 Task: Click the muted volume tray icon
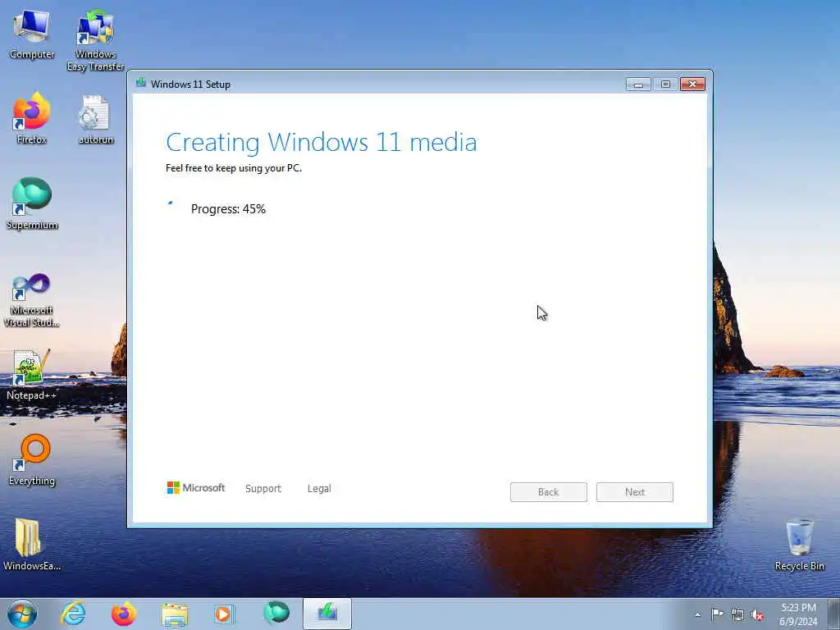point(757,615)
